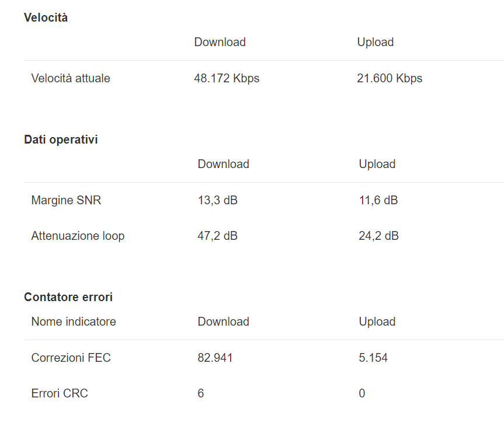The image size is (504, 433).
Task: Click the 24,2 dB attenuation value
Action: (378, 236)
